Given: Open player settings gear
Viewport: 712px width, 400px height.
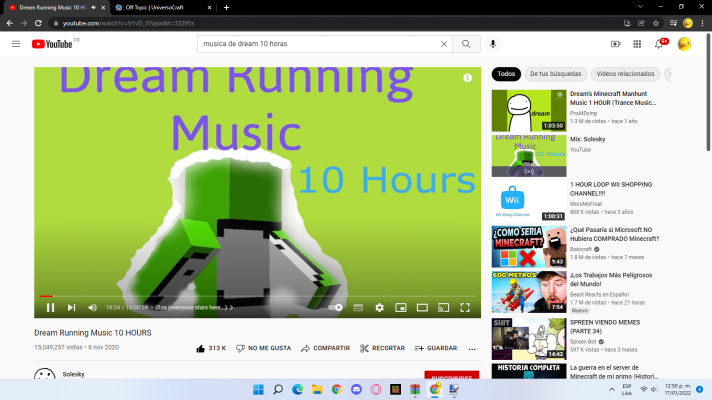Looking at the screenshot, I should (x=380, y=307).
